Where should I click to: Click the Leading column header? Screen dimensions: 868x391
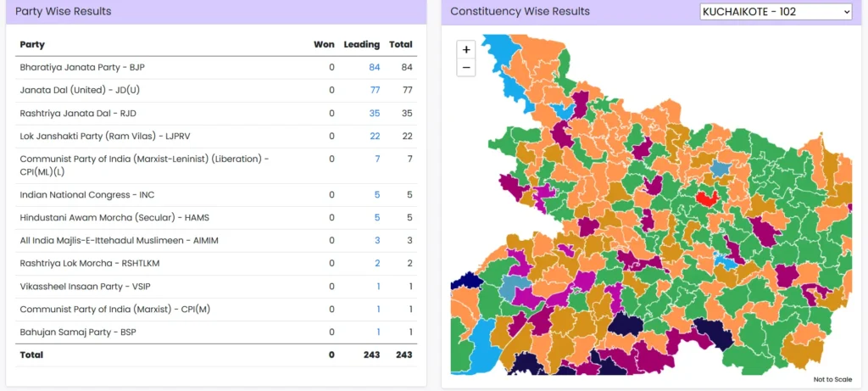coord(361,44)
